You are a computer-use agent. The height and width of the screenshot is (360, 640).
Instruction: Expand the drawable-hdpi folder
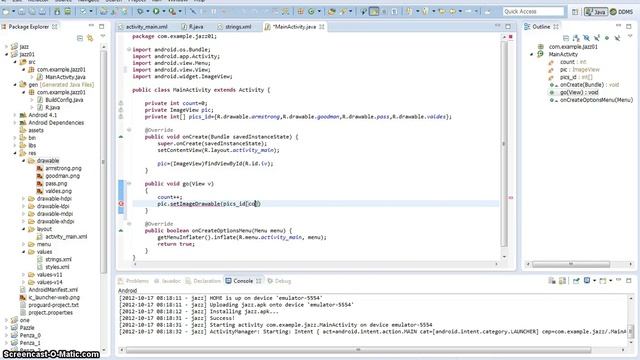tap(23, 199)
